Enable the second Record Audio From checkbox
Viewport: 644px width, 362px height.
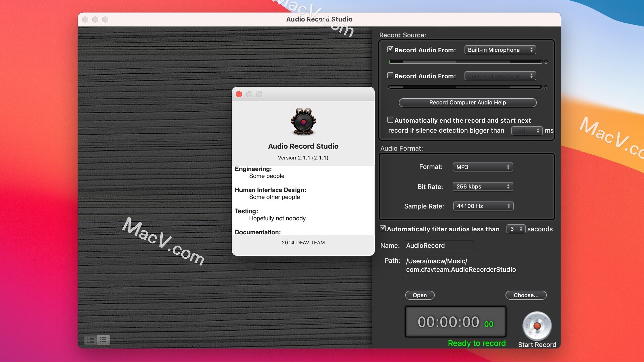coord(390,76)
